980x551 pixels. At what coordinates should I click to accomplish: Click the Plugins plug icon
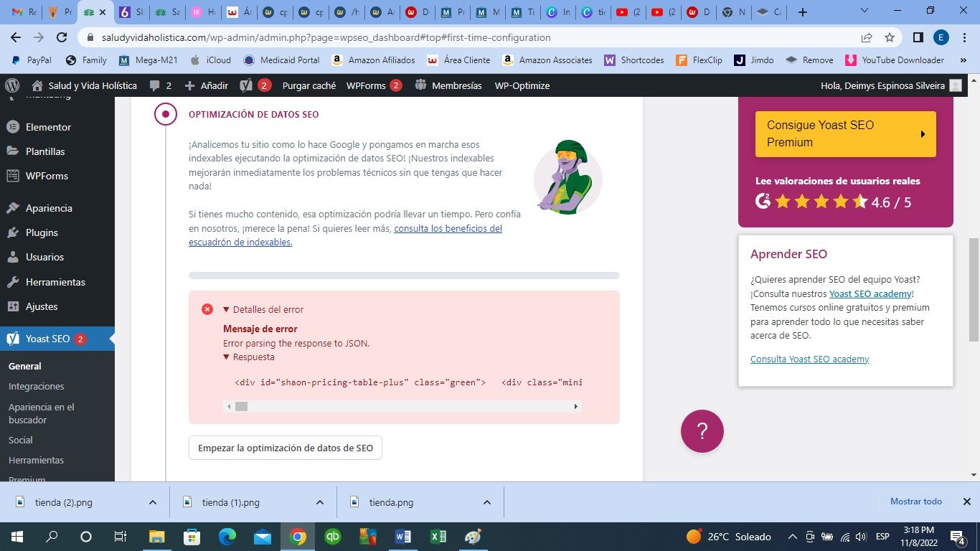click(x=13, y=232)
